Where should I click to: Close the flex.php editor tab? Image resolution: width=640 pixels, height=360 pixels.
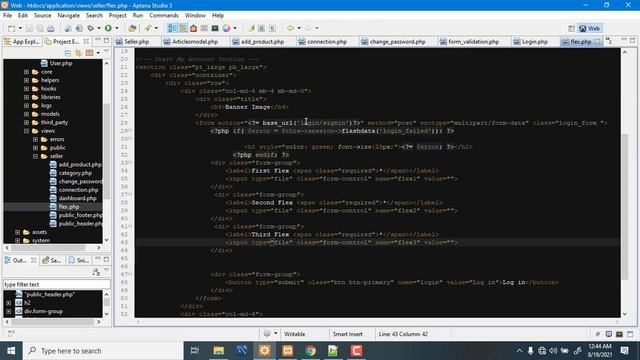click(597, 42)
